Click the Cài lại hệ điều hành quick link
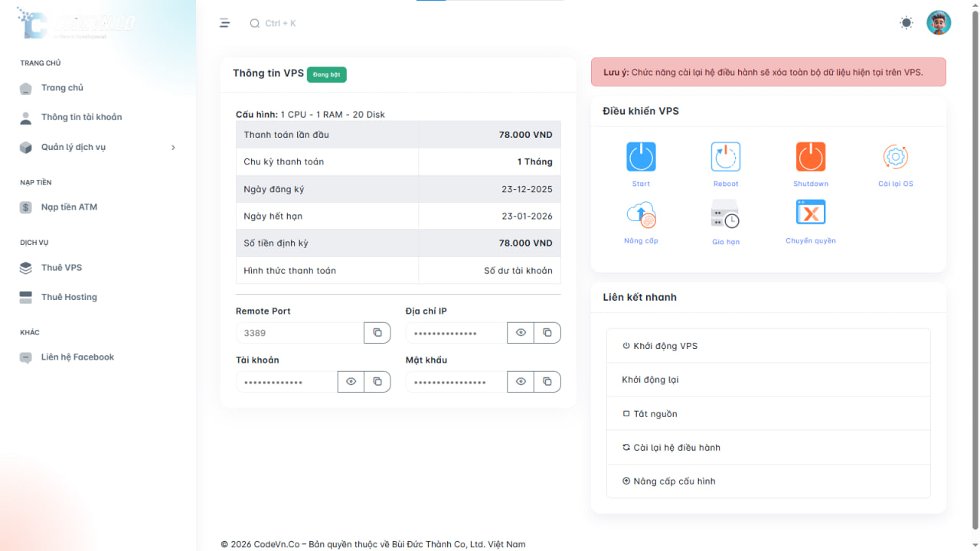Screen dimensions: 980x551 click(x=676, y=448)
